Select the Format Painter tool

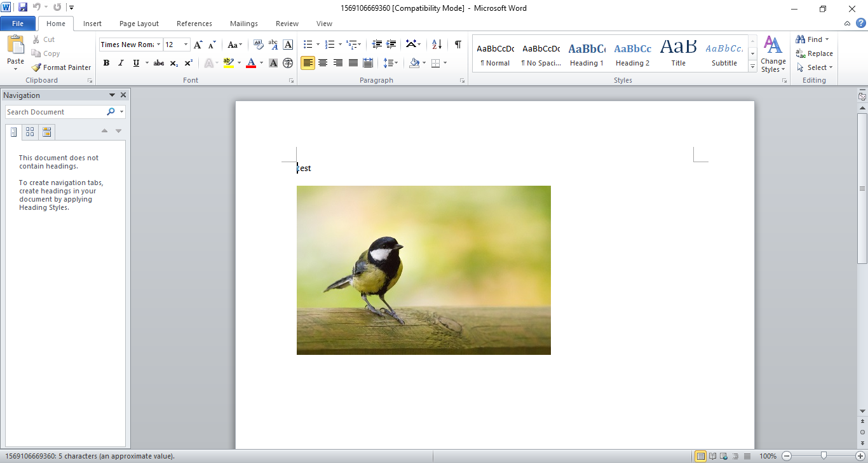pyautogui.click(x=60, y=67)
